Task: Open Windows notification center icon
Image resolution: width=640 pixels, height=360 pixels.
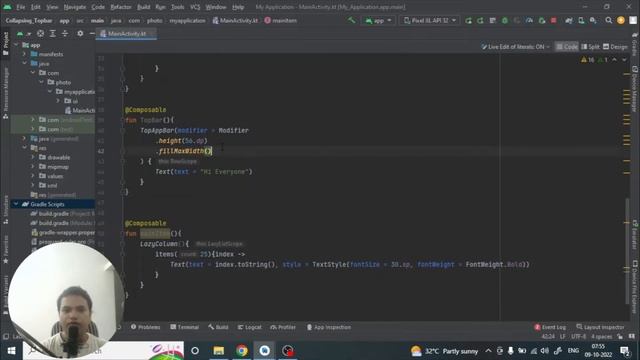Action: tap(624, 351)
